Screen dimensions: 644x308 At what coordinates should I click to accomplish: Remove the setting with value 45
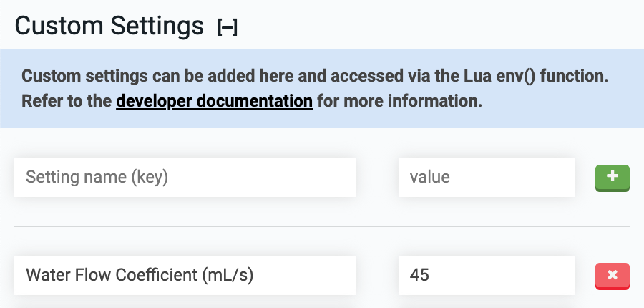(x=612, y=276)
